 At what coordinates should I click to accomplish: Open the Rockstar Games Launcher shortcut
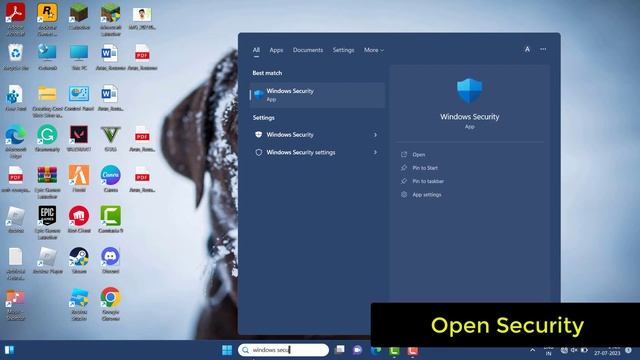pyautogui.click(x=47, y=19)
